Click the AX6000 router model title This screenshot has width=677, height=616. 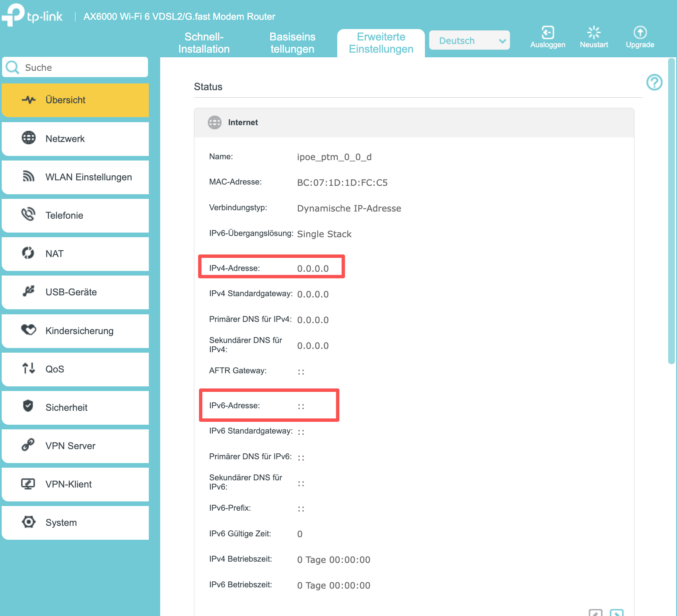point(179,16)
